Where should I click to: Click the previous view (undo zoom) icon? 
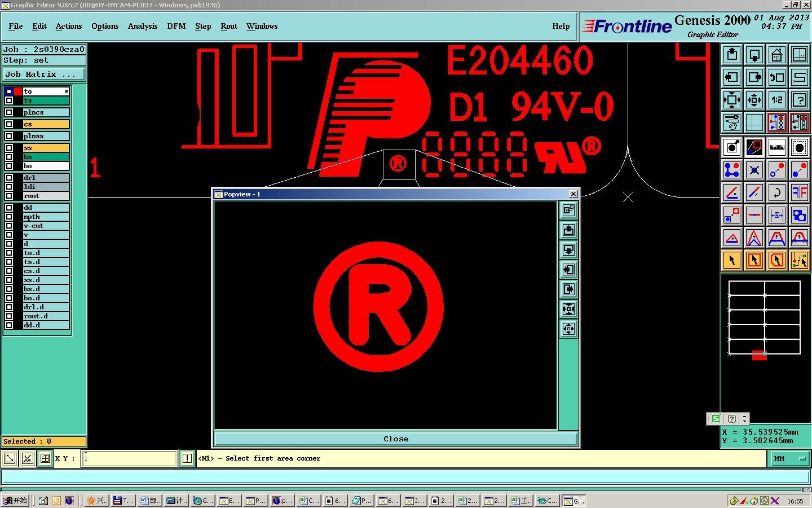[x=777, y=77]
